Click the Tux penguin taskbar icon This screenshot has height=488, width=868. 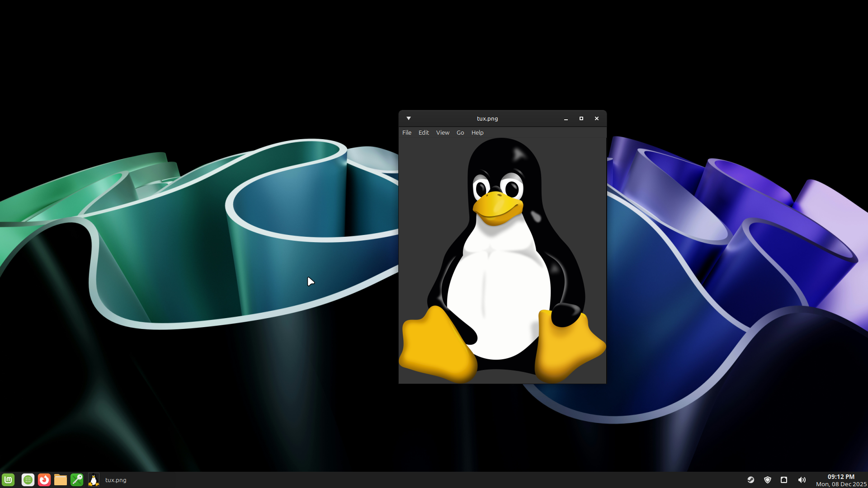coord(94,480)
